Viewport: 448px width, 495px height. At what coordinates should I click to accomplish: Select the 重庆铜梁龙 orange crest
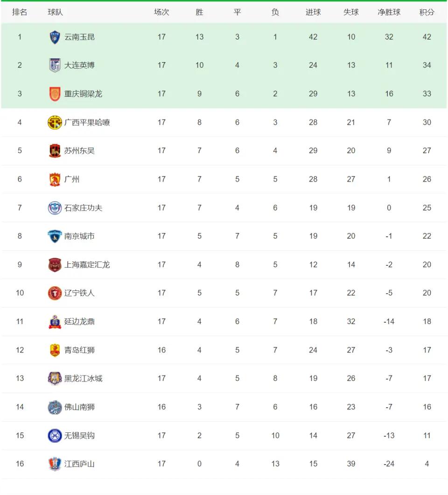pos(55,94)
